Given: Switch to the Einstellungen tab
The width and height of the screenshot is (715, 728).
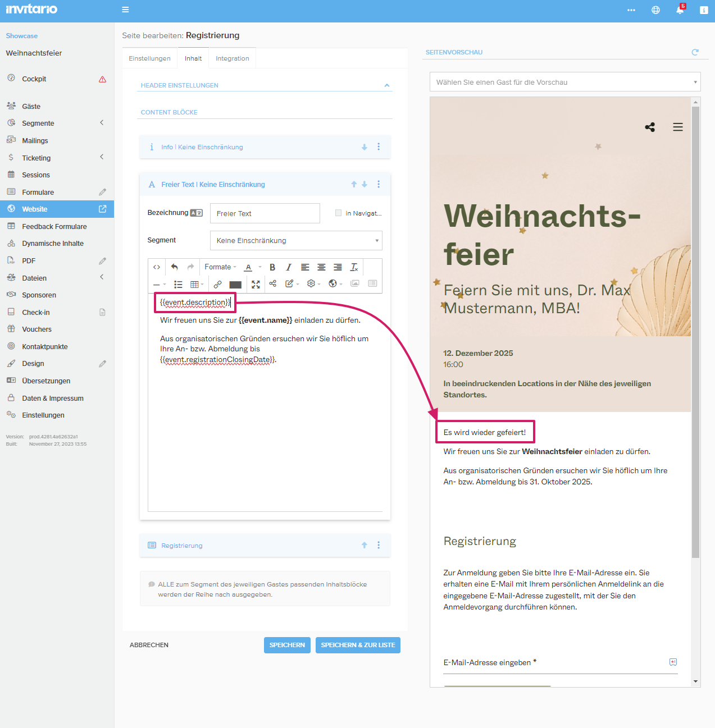Looking at the screenshot, I should pyautogui.click(x=149, y=58).
